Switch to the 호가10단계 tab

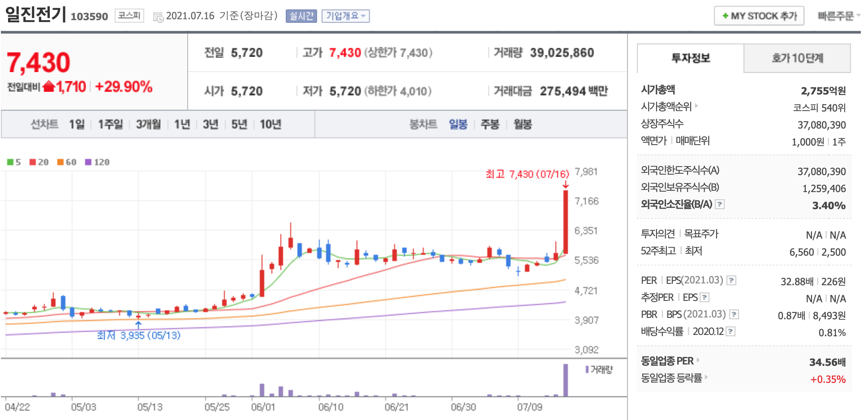pyautogui.click(x=797, y=58)
